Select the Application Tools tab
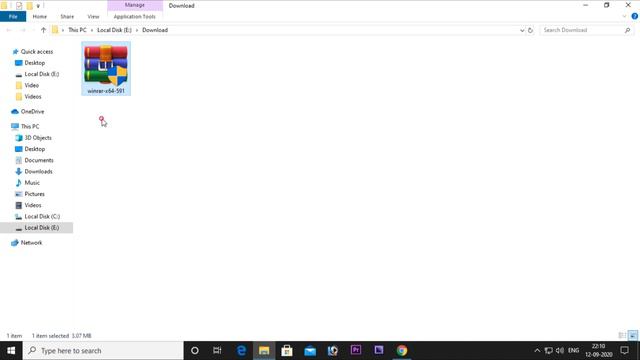 135,17
